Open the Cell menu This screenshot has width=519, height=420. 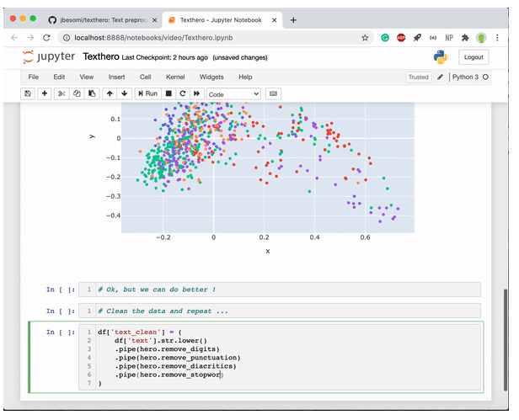(x=145, y=77)
